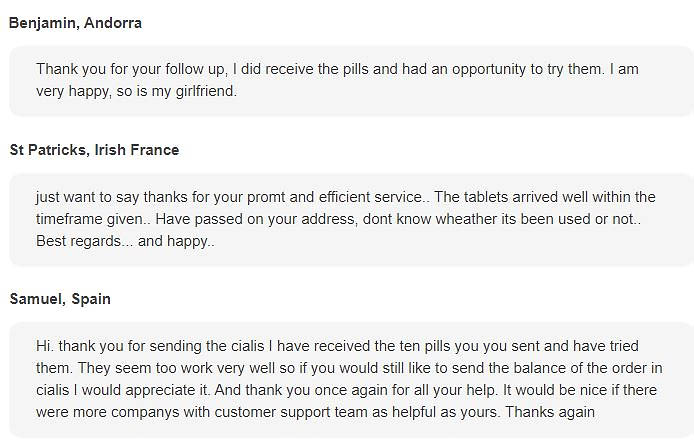This screenshot has height=448, width=694.
Task: Click the phrase "Best regards... and happy.."
Action: click(125, 241)
